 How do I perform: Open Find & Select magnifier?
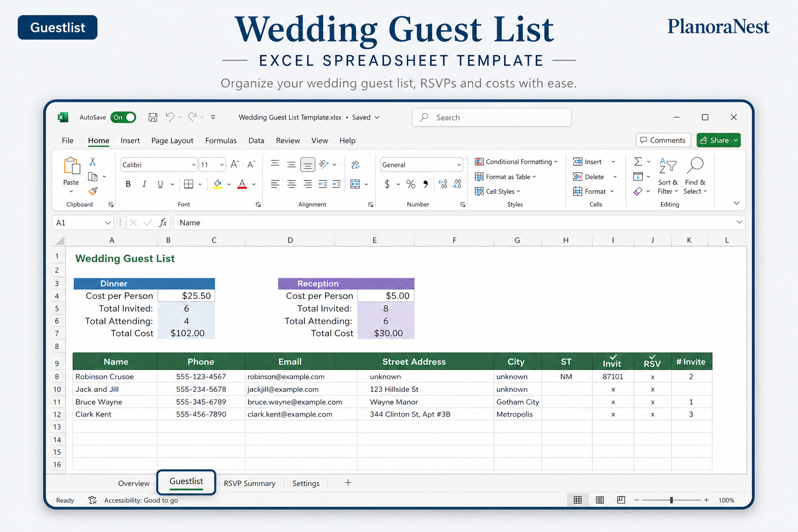point(695,176)
